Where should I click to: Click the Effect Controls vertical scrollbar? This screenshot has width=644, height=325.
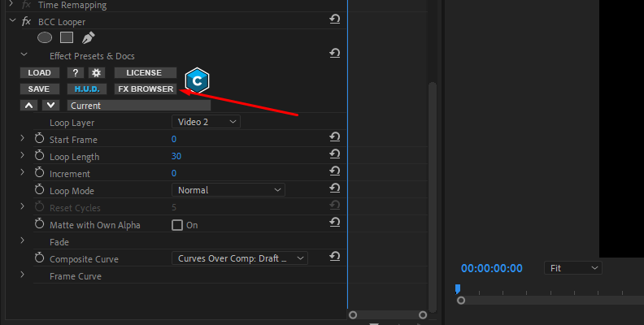[x=432, y=197]
